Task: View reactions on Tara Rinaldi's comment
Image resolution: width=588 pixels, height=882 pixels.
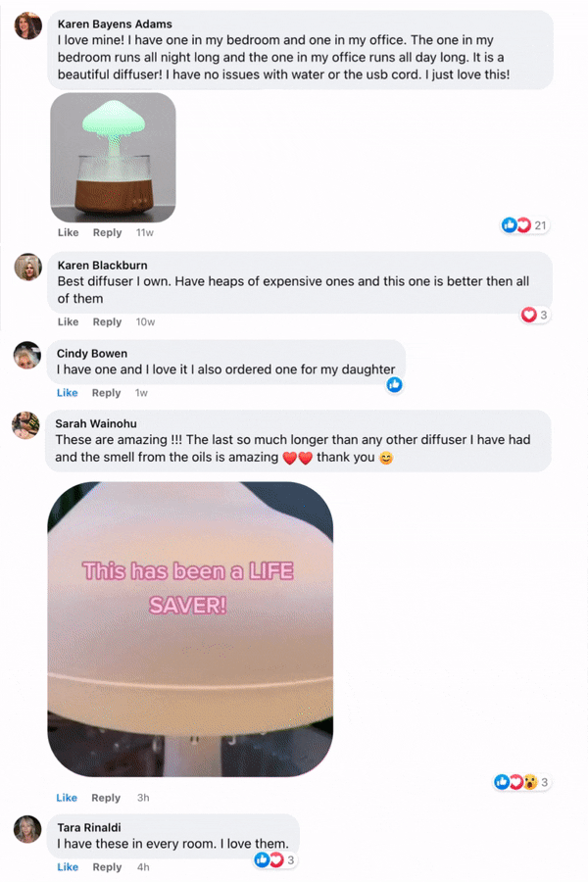Action: [274, 859]
